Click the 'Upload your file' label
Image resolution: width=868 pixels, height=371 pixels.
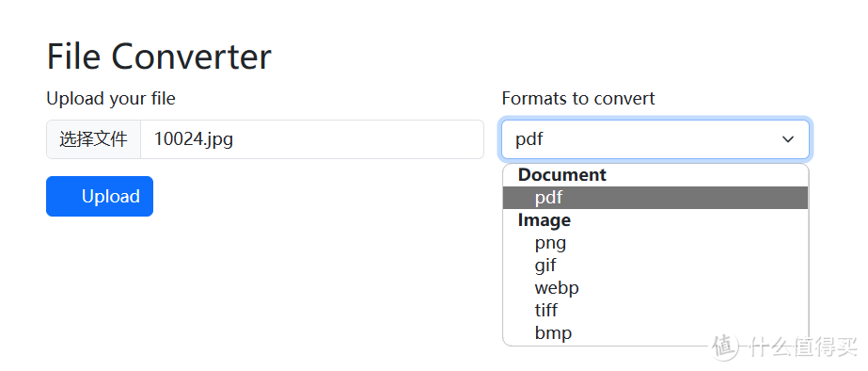point(111,99)
